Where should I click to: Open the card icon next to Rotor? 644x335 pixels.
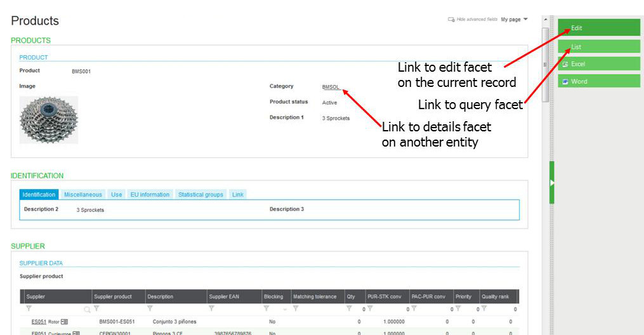click(x=64, y=322)
